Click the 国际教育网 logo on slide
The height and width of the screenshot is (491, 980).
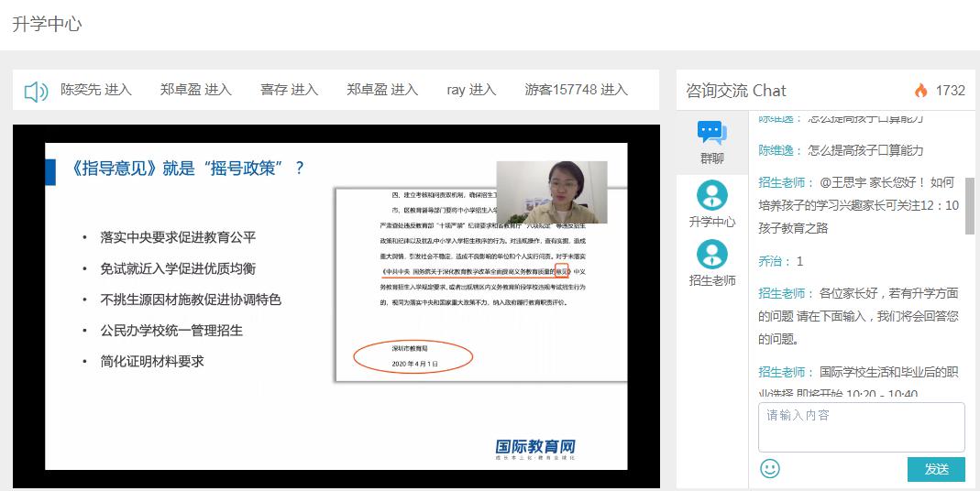pos(535,449)
